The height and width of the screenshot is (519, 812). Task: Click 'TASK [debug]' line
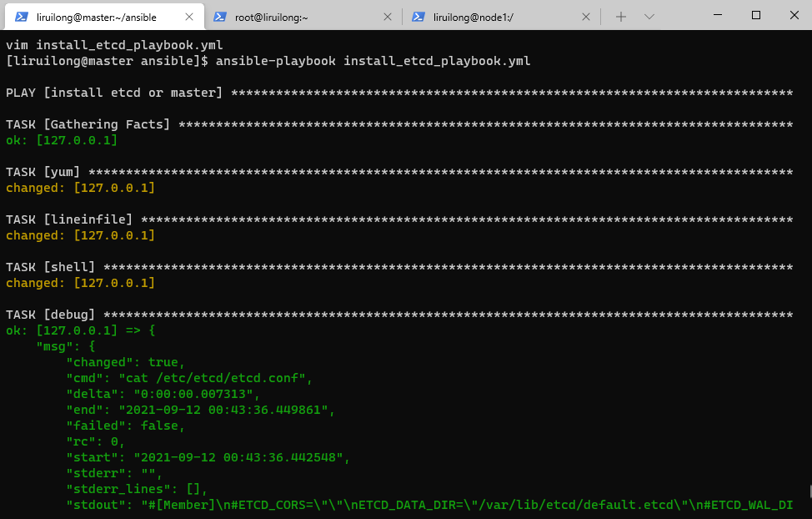coord(398,315)
